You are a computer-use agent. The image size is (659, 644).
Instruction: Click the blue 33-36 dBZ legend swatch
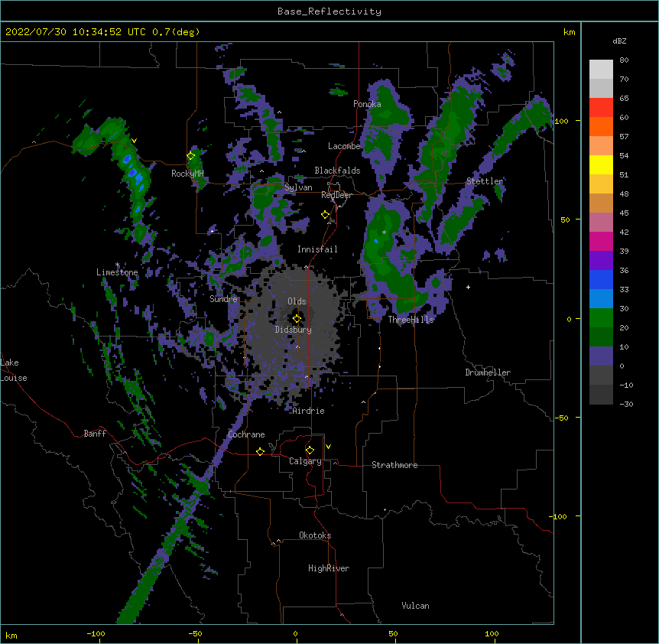(601, 279)
